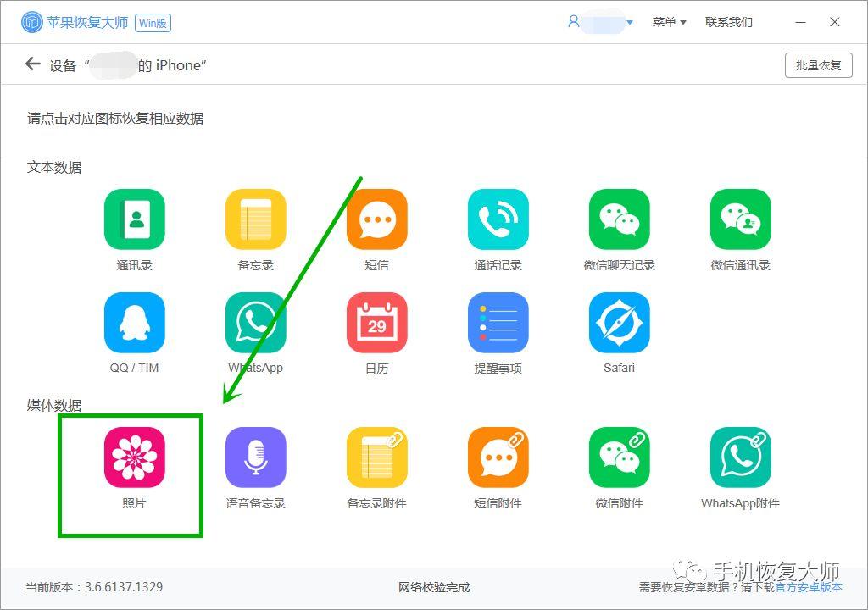Expand the 菜单 dropdown menu
Image resolution: width=868 pixels, height=610 pixels.
669,22
